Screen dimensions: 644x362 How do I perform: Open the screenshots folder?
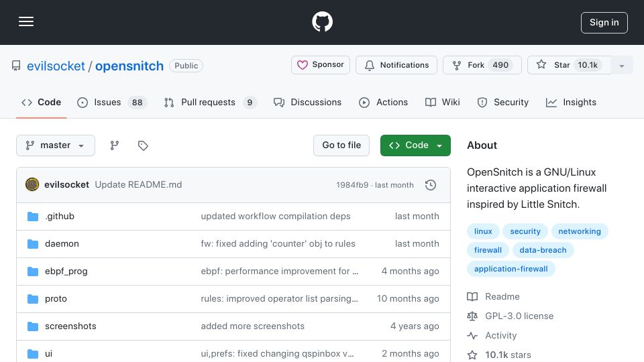[x=70, y=326]
